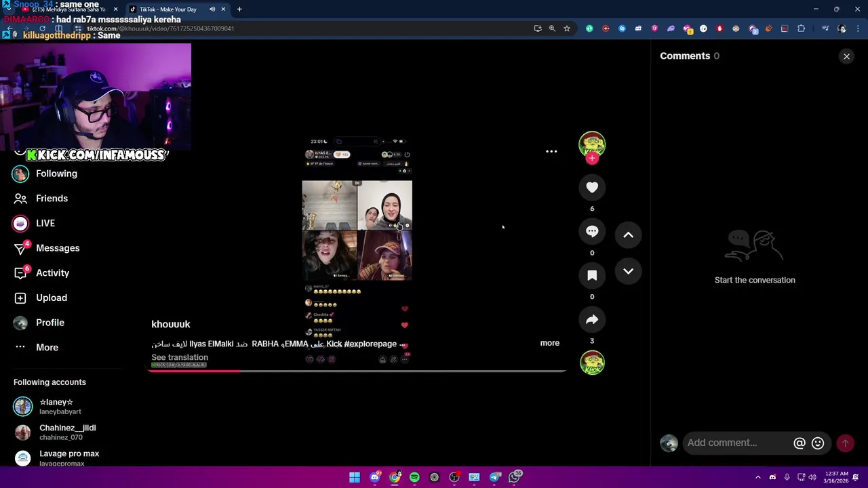Open Telegram from the taskbar
The width and height of the screenshot is (868, 488).
tap(494, 477)
